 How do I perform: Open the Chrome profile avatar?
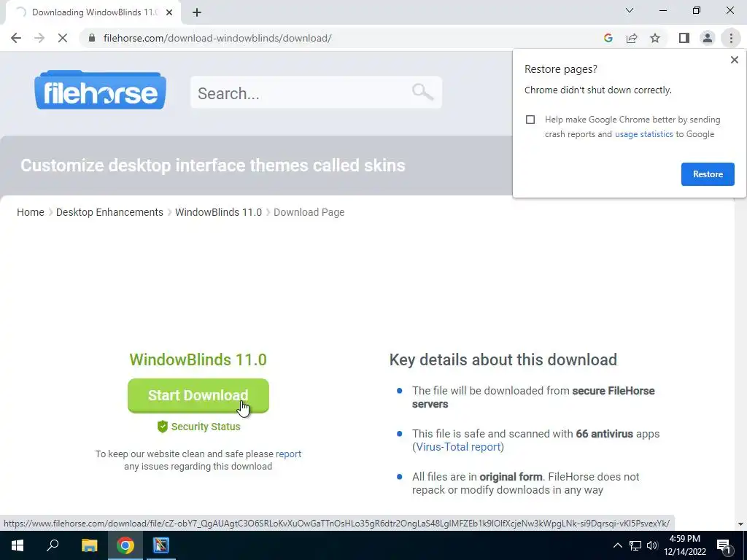click(x=708, y=38)
